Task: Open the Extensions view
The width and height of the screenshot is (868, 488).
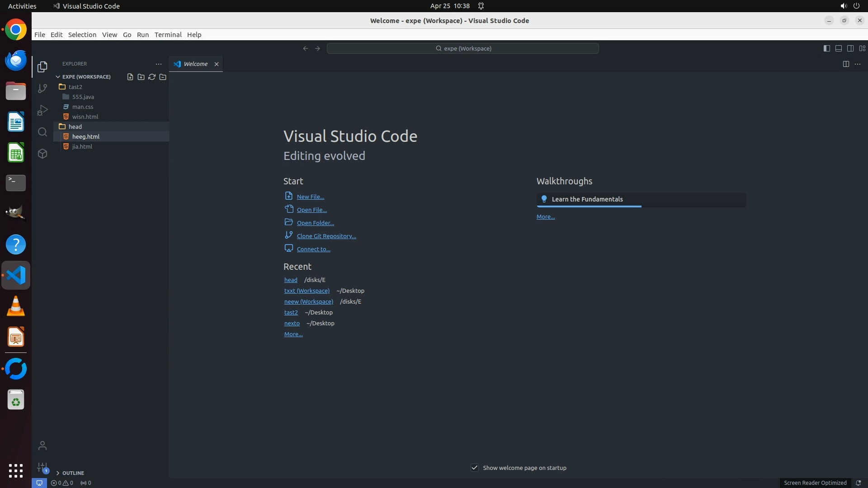Action: pos(42,154)
